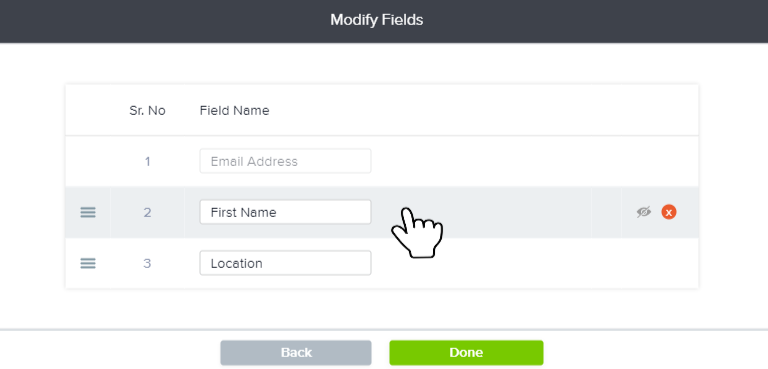Click the Modify Fields dialog title
The image size is (768, 369).
click(x=377, y=20)
